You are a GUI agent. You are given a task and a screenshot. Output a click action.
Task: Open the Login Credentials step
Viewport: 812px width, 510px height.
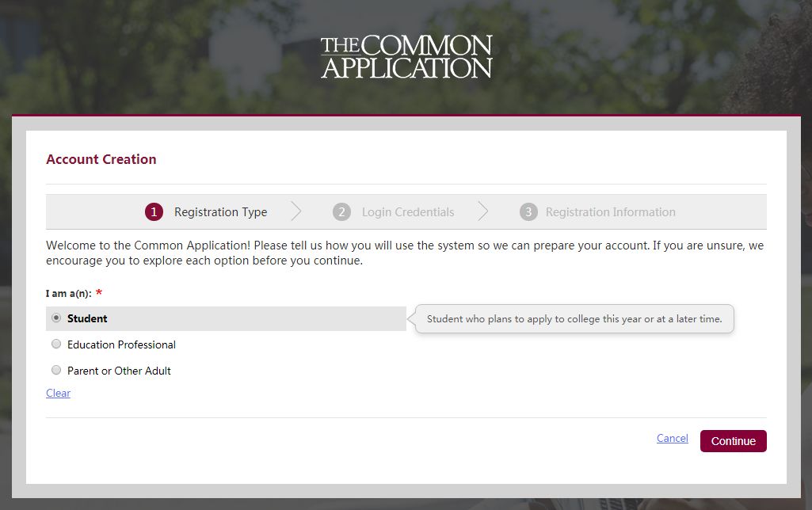tap(408, 212)
